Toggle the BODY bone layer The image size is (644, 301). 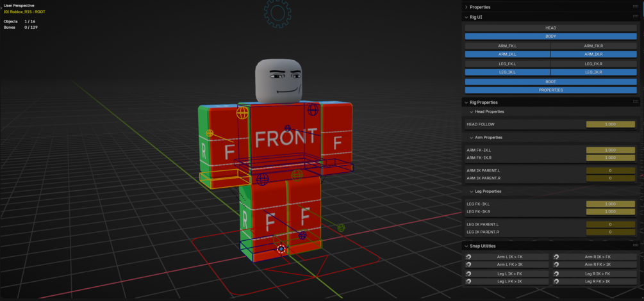551,36
